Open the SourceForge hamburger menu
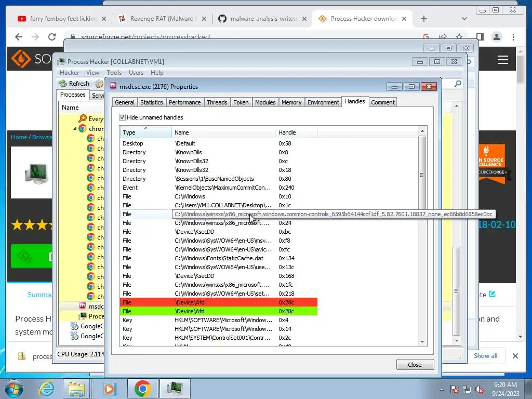Image resolution: width=532 pixels, height=399 pixels. 503,60
